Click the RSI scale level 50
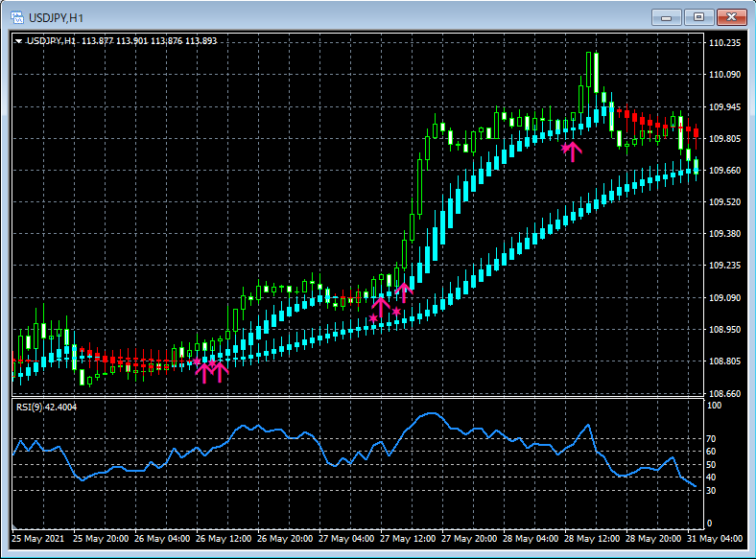This screenshot has width=756, height=559. click(711, 465)
